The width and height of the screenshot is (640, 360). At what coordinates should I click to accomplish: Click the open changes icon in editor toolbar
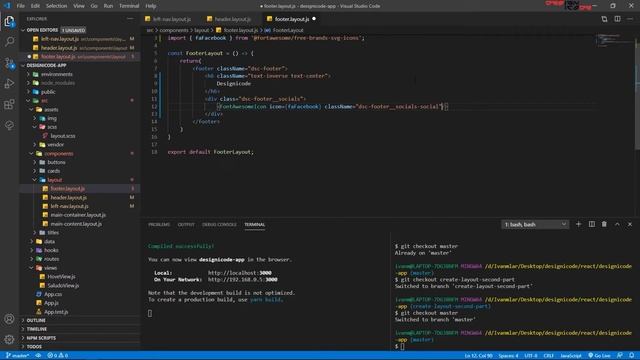(604, 19)
